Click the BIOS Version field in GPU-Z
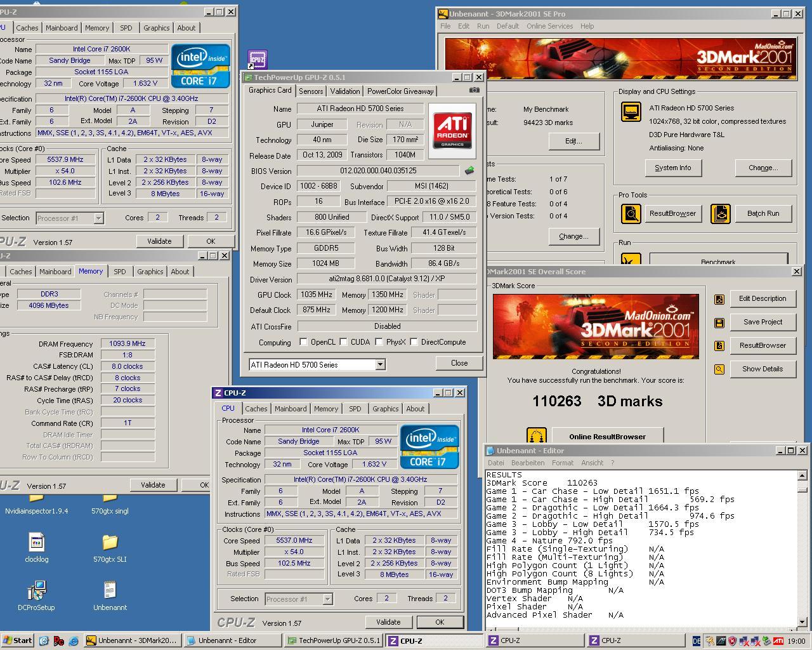812x650 pixels. (378, 171)
